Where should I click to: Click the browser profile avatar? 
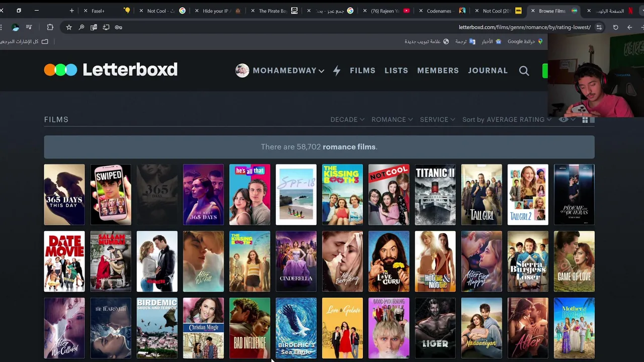point(16,27)
